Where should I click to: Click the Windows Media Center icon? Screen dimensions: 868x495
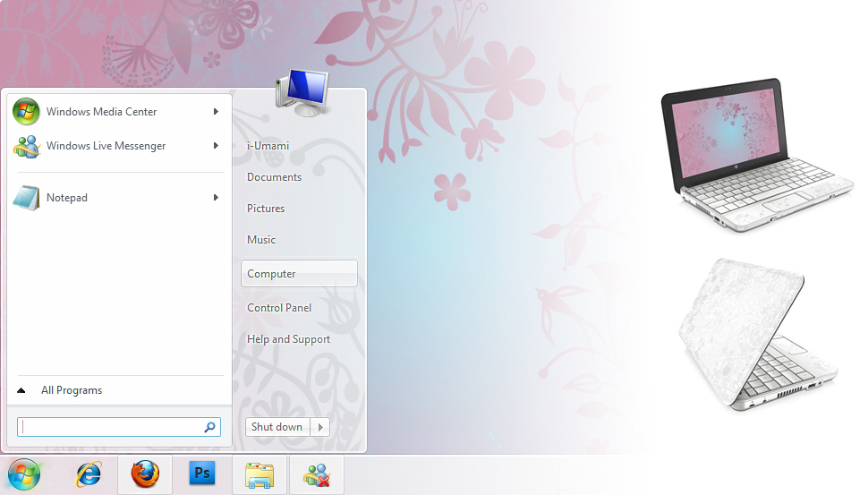coord(26,112)
